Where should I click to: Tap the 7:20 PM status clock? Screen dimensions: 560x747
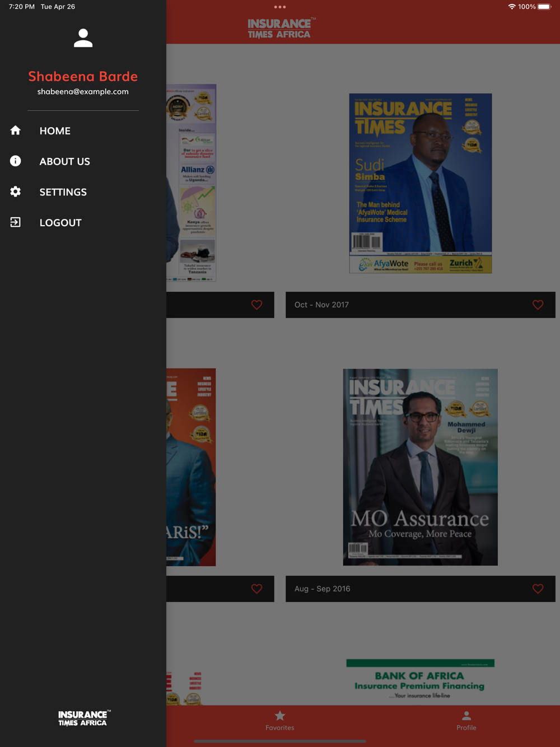(22, 7)
